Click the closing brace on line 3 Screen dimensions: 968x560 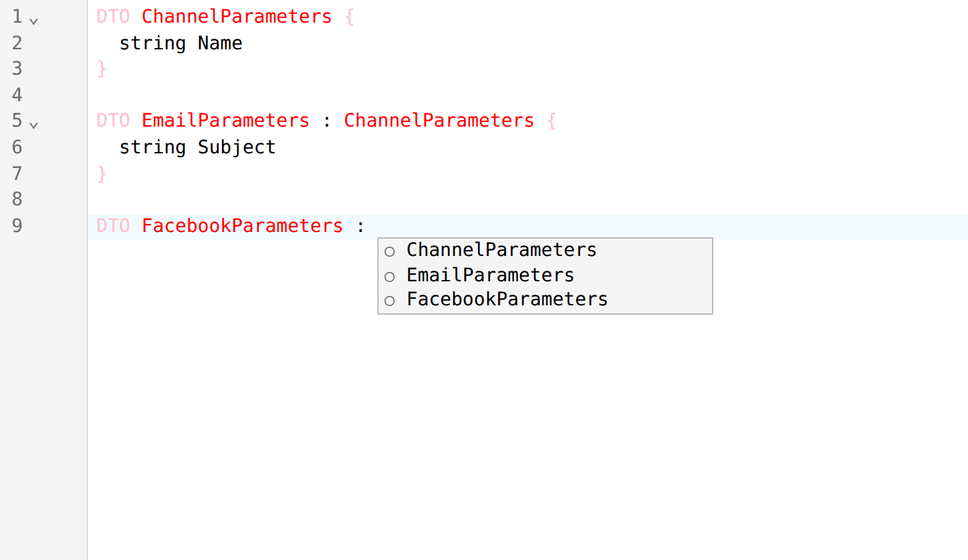pyautogui.click(x=102, y=69)
